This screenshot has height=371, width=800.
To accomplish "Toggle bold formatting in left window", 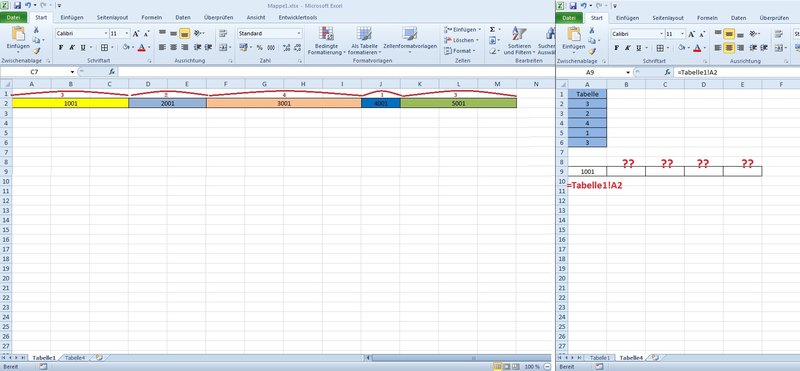I will click(x=61, y=47).
